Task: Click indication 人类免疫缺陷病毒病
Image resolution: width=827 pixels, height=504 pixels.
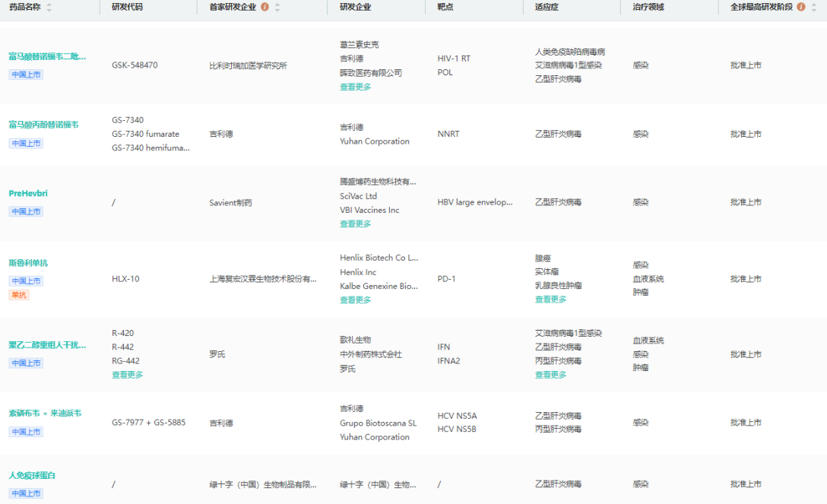Action: tap(569, 52)
